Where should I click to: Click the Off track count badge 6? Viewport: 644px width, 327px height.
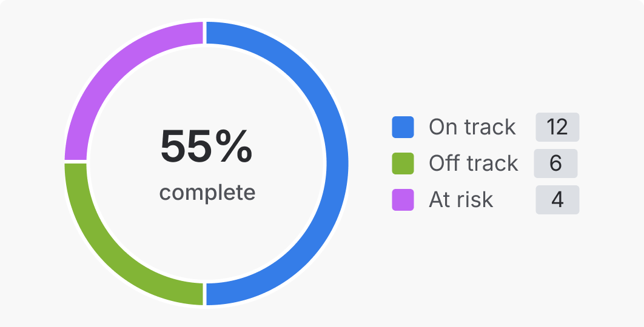555,163
